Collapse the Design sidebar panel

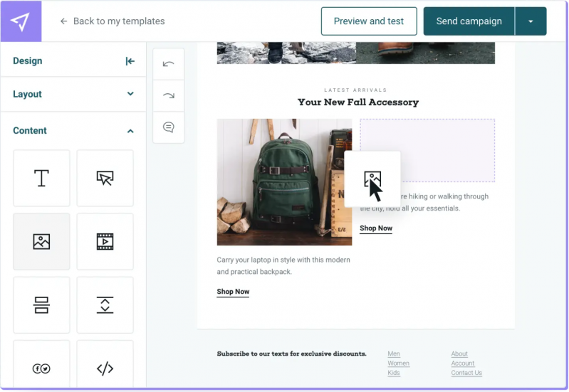coord(130,61)
